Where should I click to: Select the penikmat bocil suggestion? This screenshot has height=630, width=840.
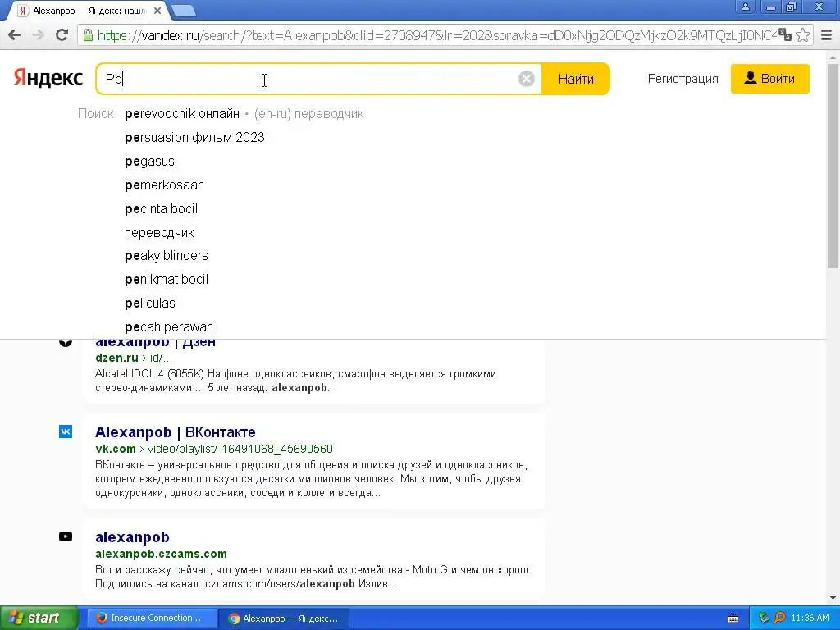coord(166,279)
